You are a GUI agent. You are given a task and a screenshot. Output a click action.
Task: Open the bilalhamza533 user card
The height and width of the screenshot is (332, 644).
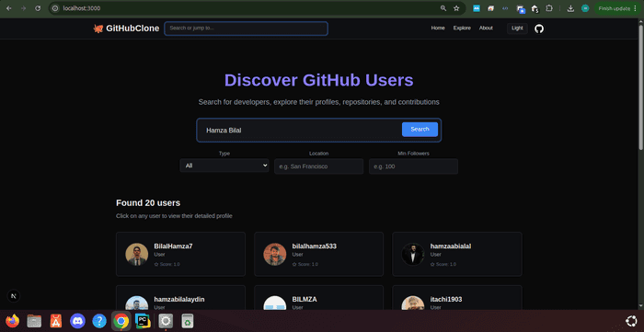point(318,254)
